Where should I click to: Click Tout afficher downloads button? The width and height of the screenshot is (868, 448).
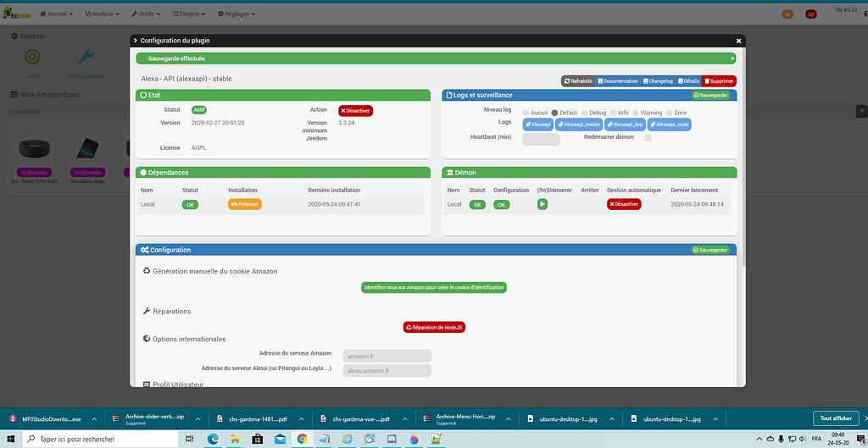[836, 418]
